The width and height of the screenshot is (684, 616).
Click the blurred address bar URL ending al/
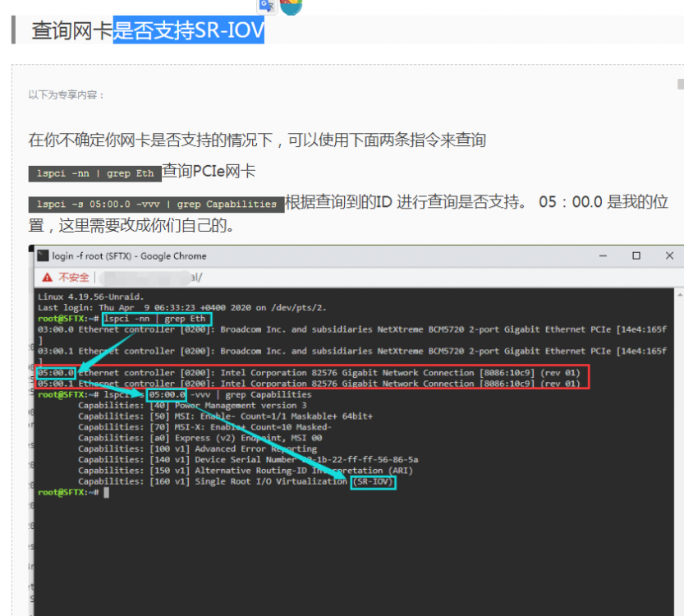coord(150,278)
